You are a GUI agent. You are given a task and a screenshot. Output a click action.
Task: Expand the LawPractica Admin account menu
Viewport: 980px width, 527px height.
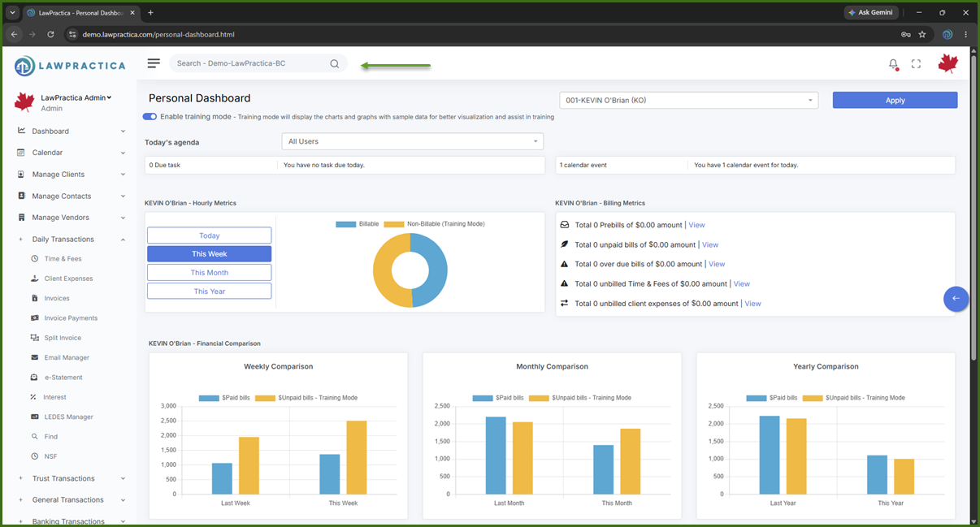[76, 97]
